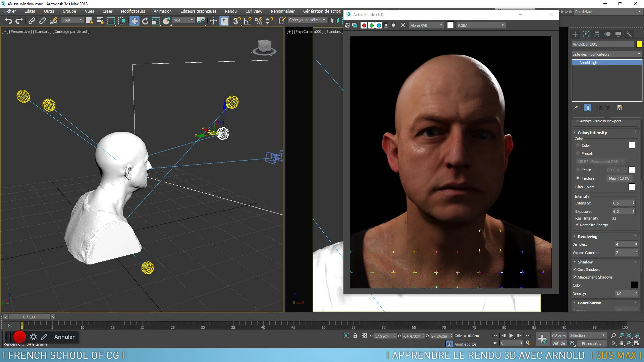This screenshot has height=362, width=644.
Task: Open Select by Name
Action: (100, 21)
